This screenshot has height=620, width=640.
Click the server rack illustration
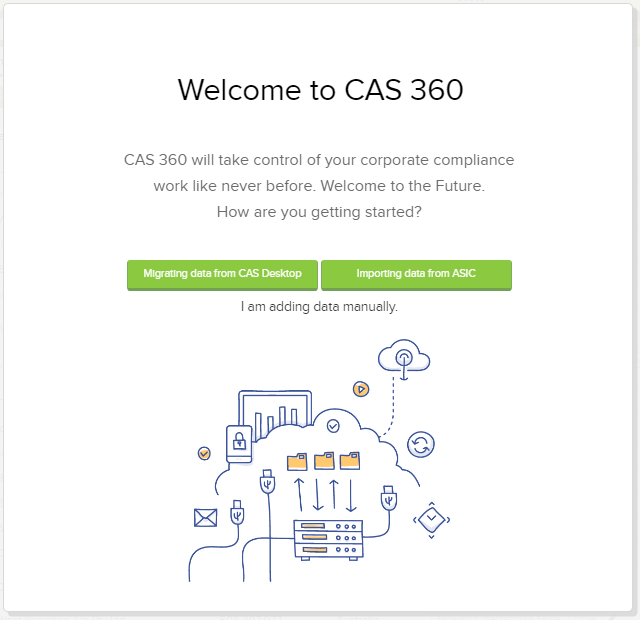coord(328,539)
